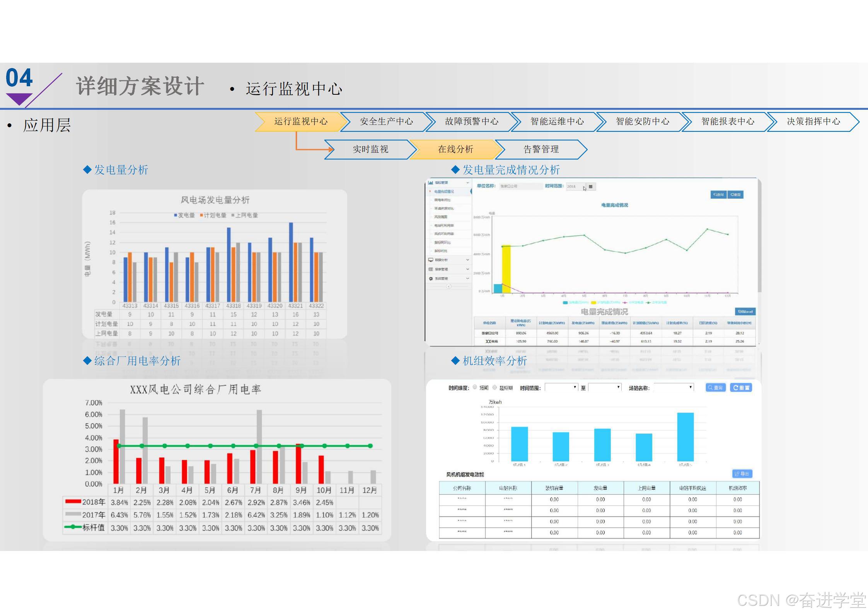
Task: Toggle the yellow planned-power legend item
Action: tap(593, 302)
